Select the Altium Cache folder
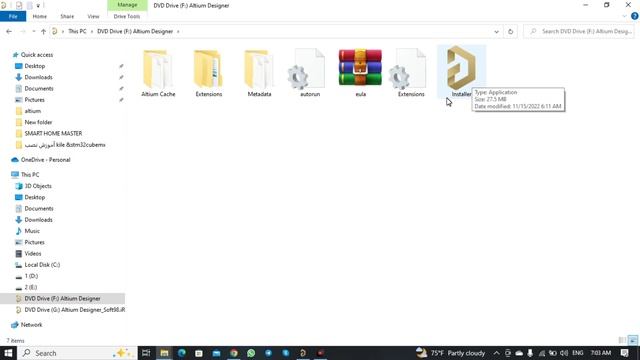Viewport: 640px width, 360px height. 158,73
